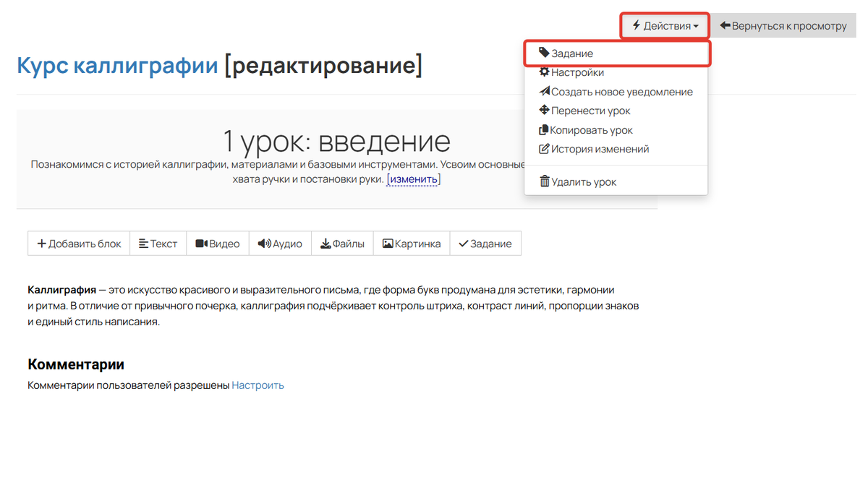Open the изменить link for lesson description
This screenshot has width=868, height=493.
413,178
